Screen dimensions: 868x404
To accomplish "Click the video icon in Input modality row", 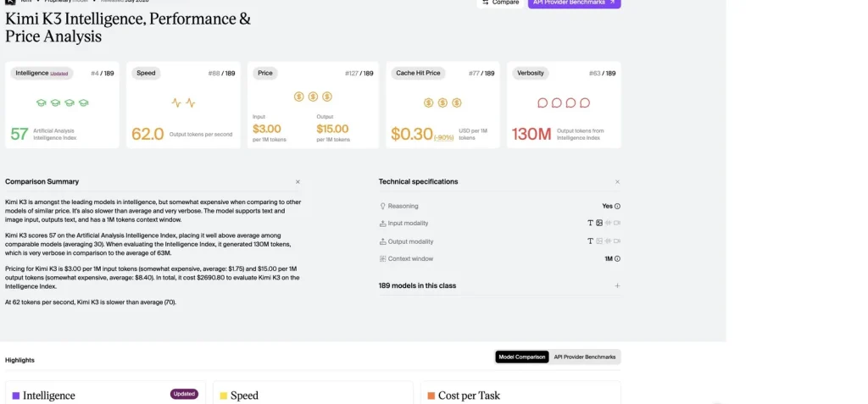I will (x=617, y=223).
